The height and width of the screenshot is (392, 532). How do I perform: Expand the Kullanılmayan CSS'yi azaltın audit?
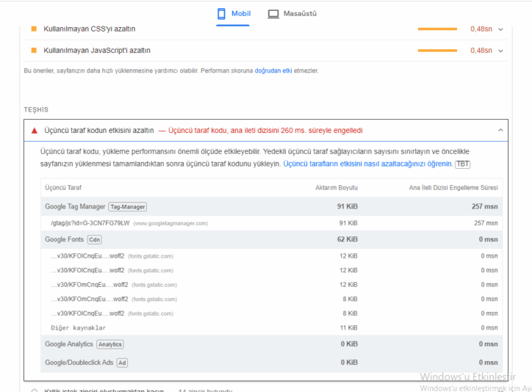point(500,29)
